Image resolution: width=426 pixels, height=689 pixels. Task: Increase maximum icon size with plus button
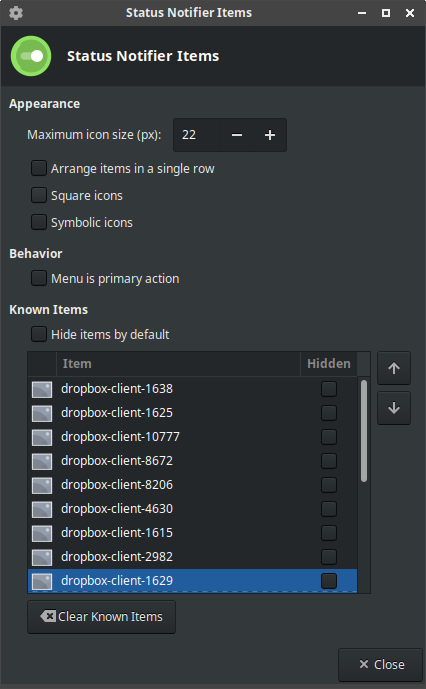pyautogui.click(x=270, y=135)
